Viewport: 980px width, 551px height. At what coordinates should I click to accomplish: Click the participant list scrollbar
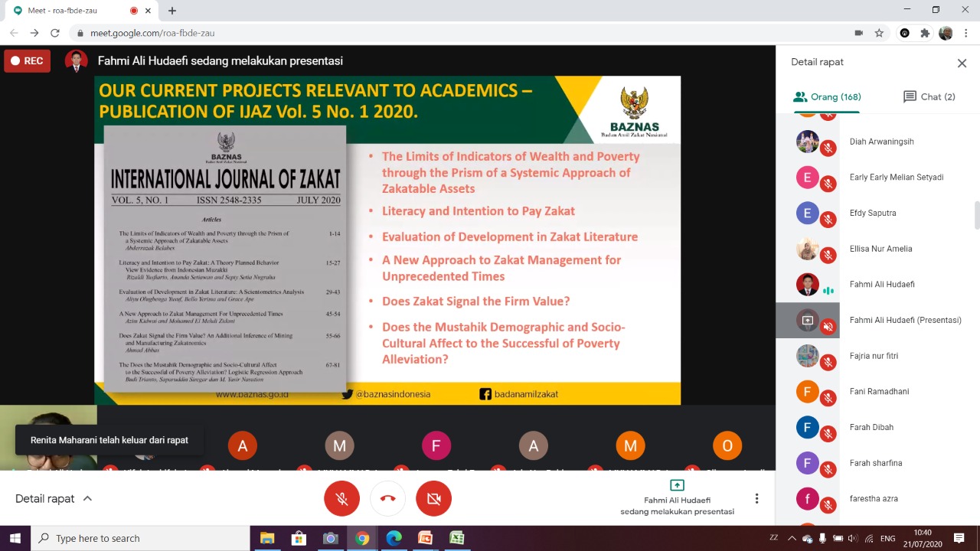click(976, 216)
